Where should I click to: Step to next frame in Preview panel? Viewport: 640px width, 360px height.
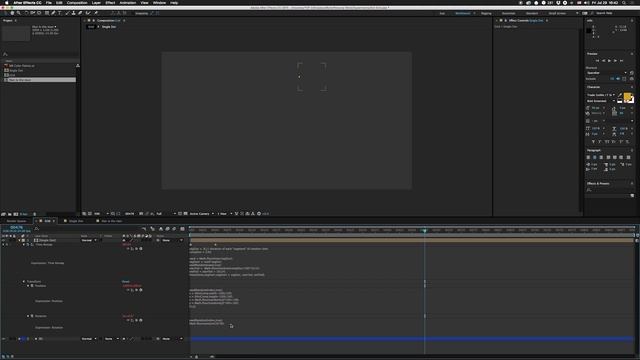point(616,61)
